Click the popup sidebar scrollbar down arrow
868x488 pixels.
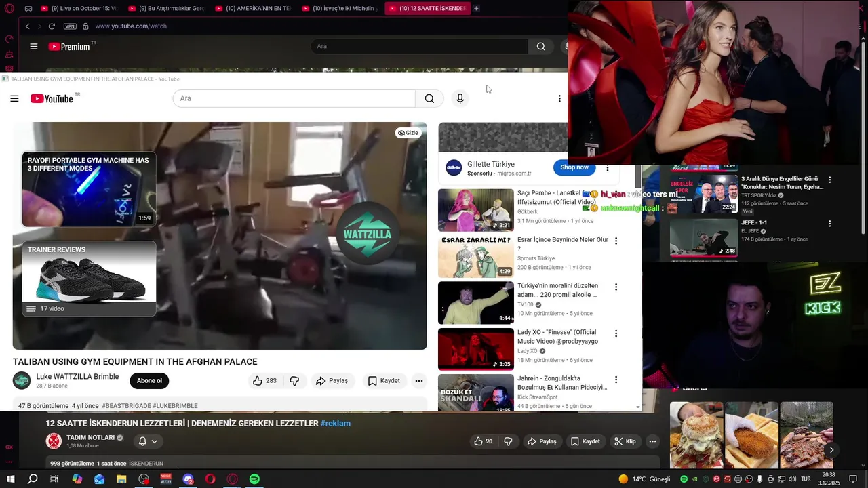coord(638,407)
